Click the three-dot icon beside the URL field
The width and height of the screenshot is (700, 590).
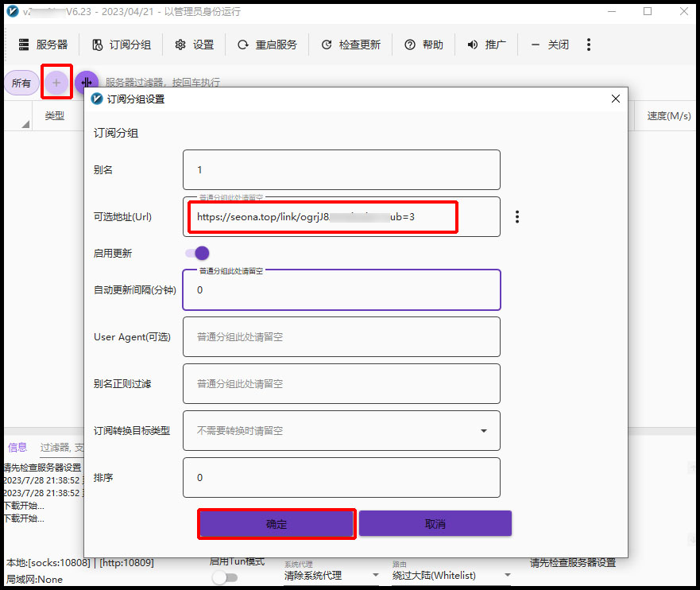click(x=517, y=216)
